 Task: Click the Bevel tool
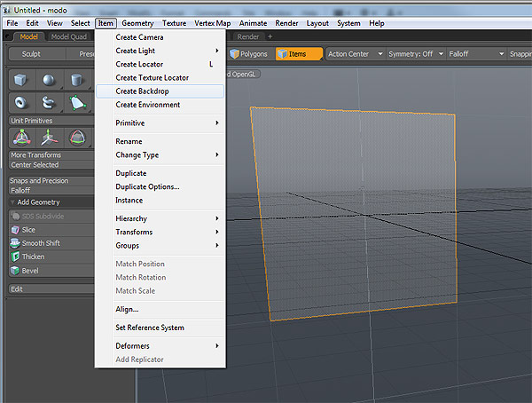pyautogui.click(x=29, y=271)
